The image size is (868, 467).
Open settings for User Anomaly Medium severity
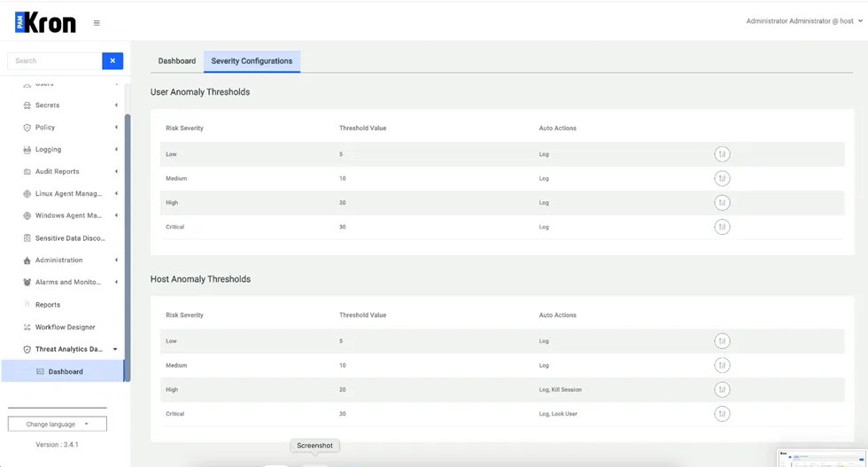coord(722,178)
